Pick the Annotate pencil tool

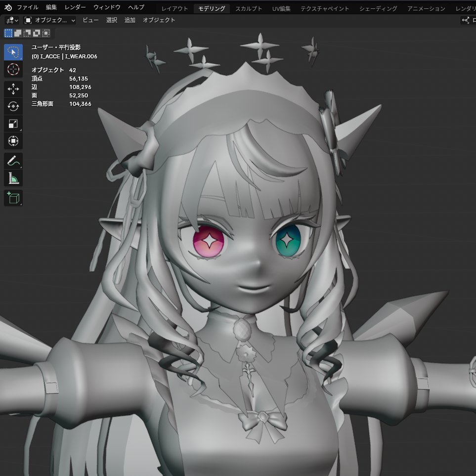point(13,161)
